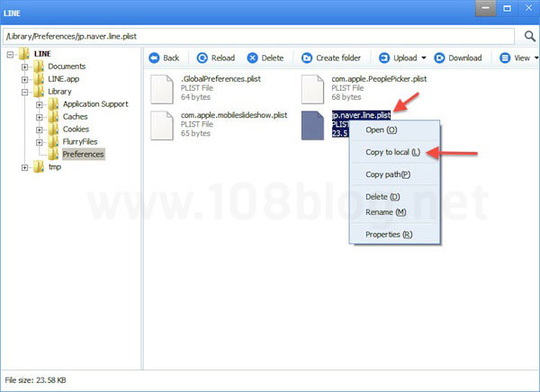Click the Preferences folder icon
Screen dimensions: 540x392
coord(53,154)
